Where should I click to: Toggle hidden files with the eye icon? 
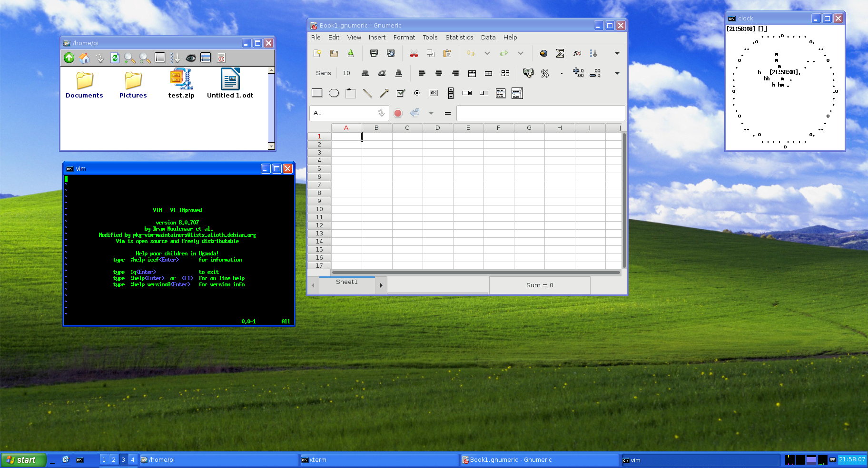coord(191,58)
